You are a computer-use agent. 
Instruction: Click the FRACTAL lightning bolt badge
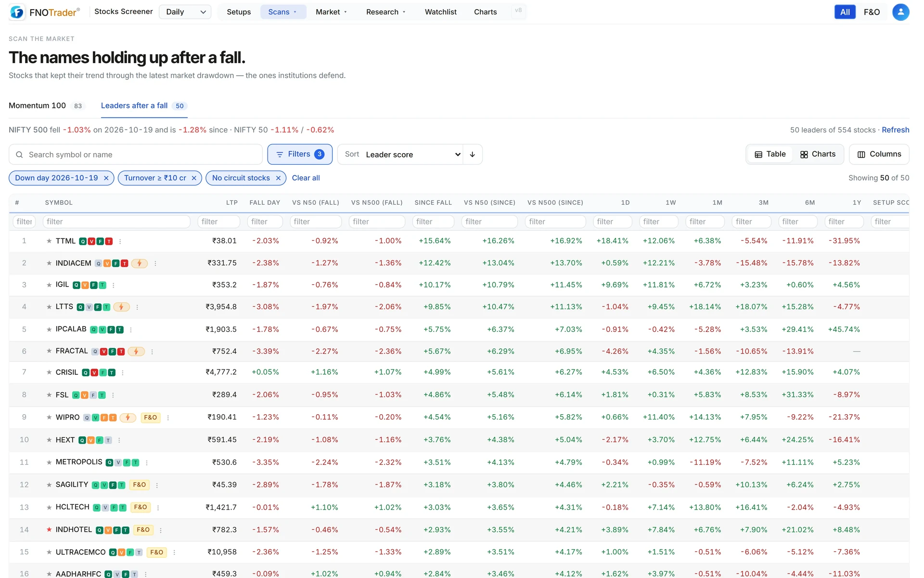136,352
